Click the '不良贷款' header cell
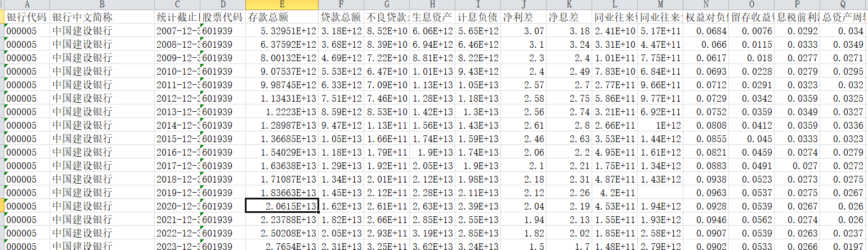The height and width of the screenshot is (250, 868). (x=386, y=16)
